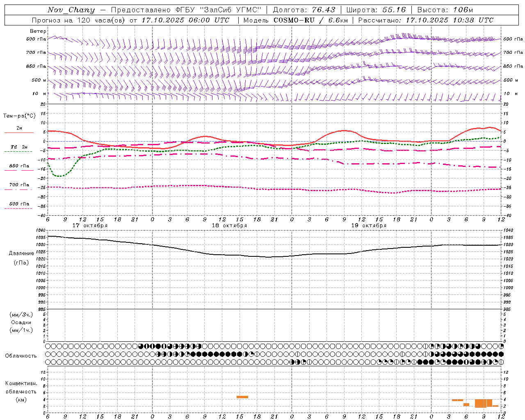Select the 'Предоставлено ФГБУ "ЗапСиб УГМС"' provider text
Image resolution: width=525 pixels, height=420 pixels.
click(186, 10)
